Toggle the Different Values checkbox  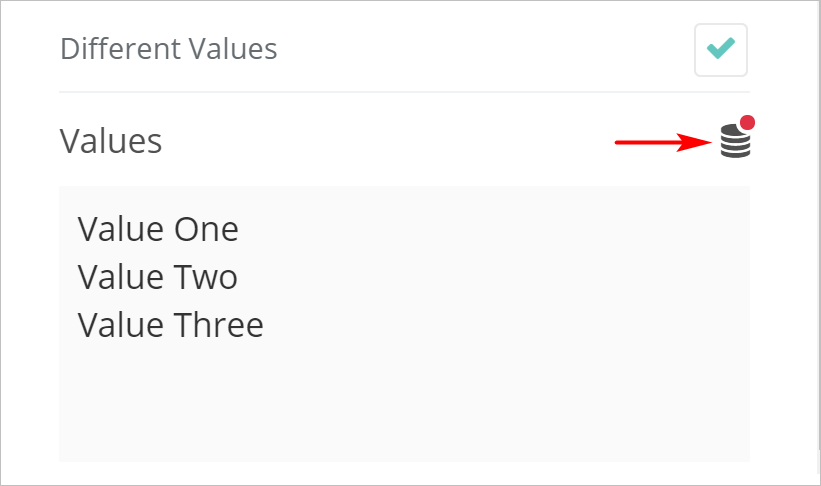[721, 49]
